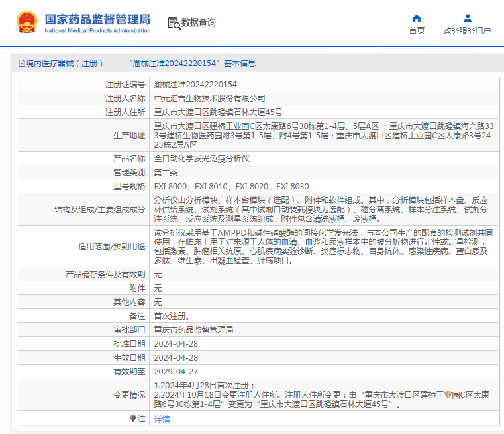Click the 数据查询 heading text
The image size is (504, 434).
click(198, 22)
